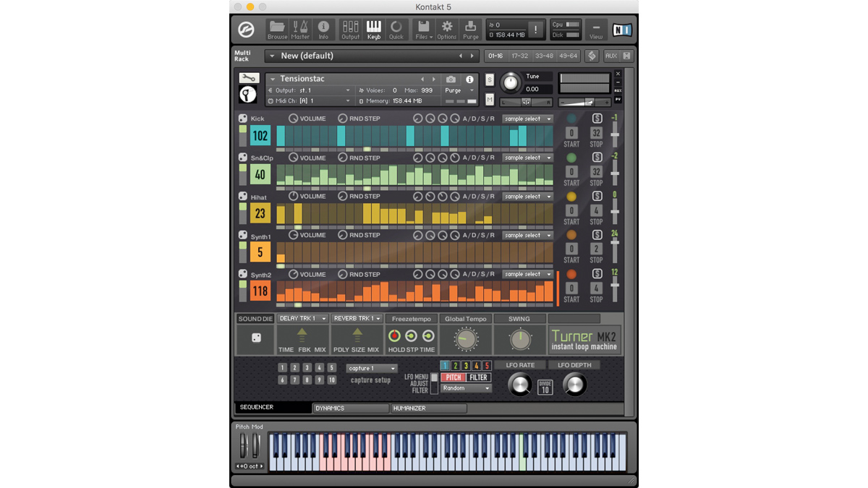The image size is (868, 488).
Task: Toggle the Synth2 track S button
Action: point(597,275)
